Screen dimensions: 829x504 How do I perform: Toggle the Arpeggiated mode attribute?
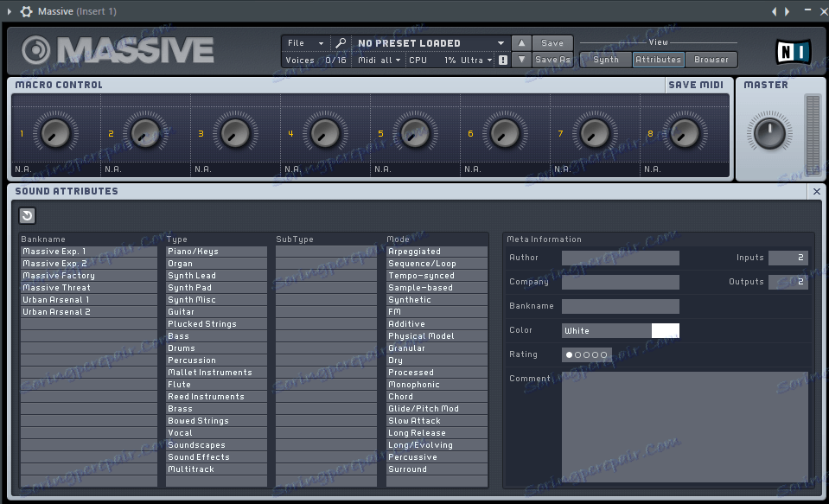437,252
